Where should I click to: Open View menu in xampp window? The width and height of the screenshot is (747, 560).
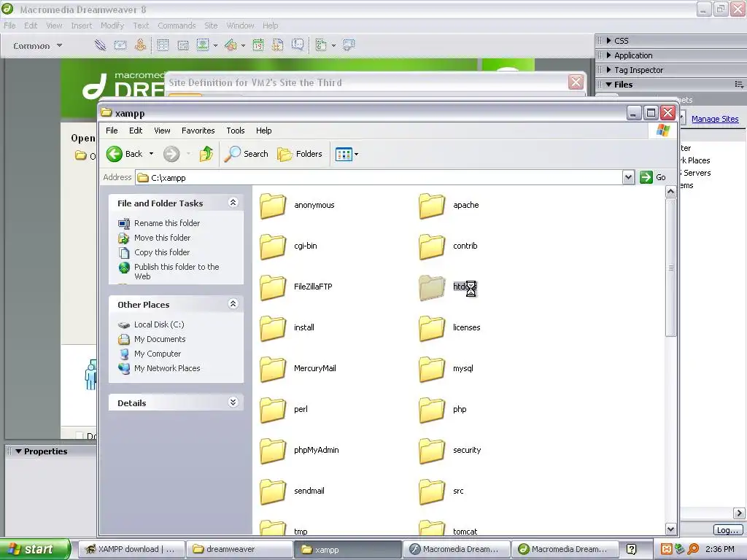click(162, 131)
